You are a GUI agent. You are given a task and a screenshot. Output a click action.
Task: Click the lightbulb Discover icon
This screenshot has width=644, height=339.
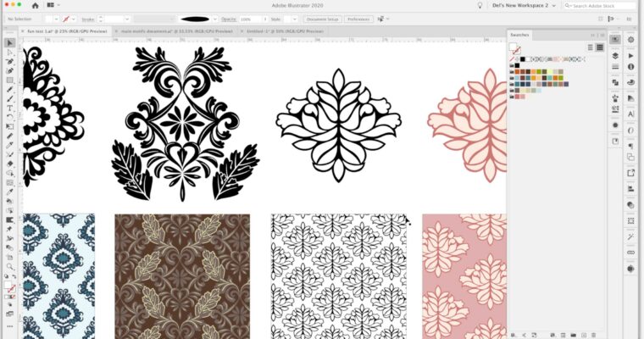tap(480, 5)
